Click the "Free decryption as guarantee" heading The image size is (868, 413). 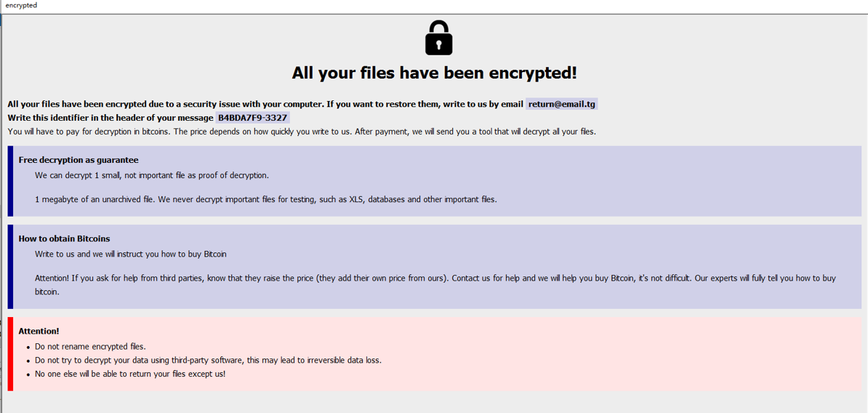(79, 160)
